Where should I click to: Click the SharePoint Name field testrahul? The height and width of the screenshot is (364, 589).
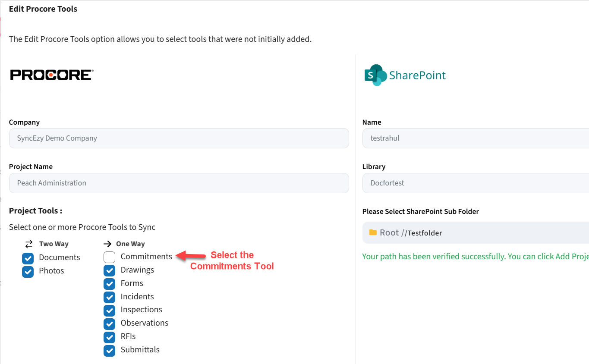475,138
